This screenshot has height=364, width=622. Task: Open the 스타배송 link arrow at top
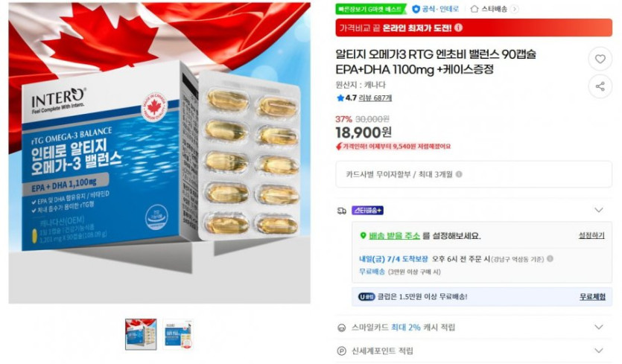[514, 9]
